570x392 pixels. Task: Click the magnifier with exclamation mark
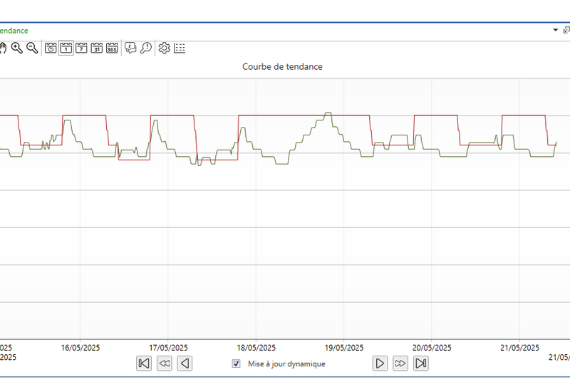145,48
